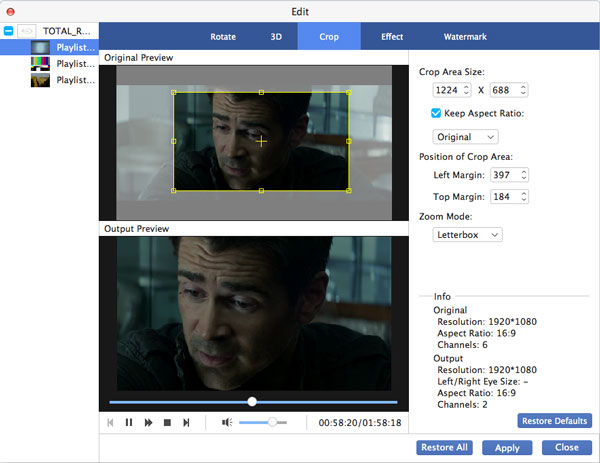This screenshot has width=600, height=463.
Task: Stop the video playback
Action: pyautogui.click(x=167, y=422)
